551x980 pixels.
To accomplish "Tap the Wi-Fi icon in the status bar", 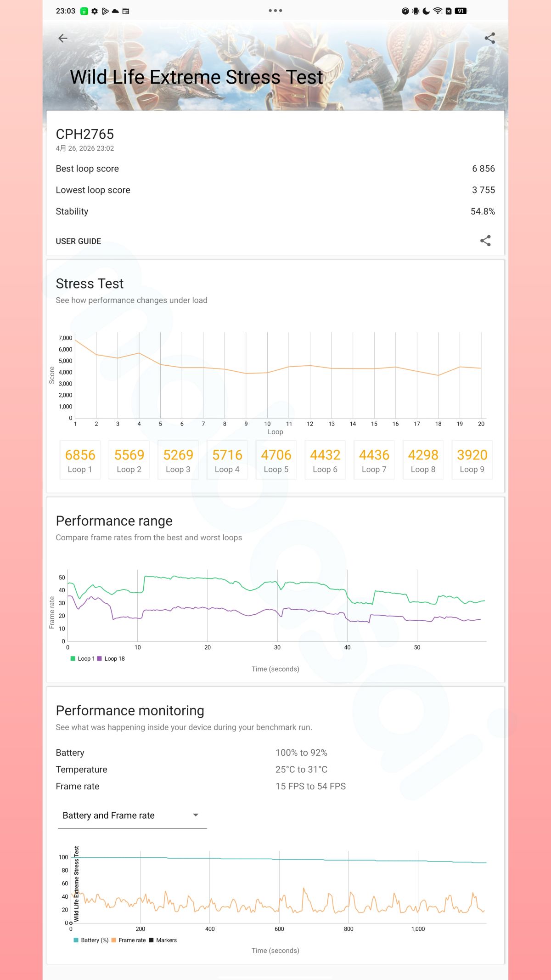I will point(438,11).
